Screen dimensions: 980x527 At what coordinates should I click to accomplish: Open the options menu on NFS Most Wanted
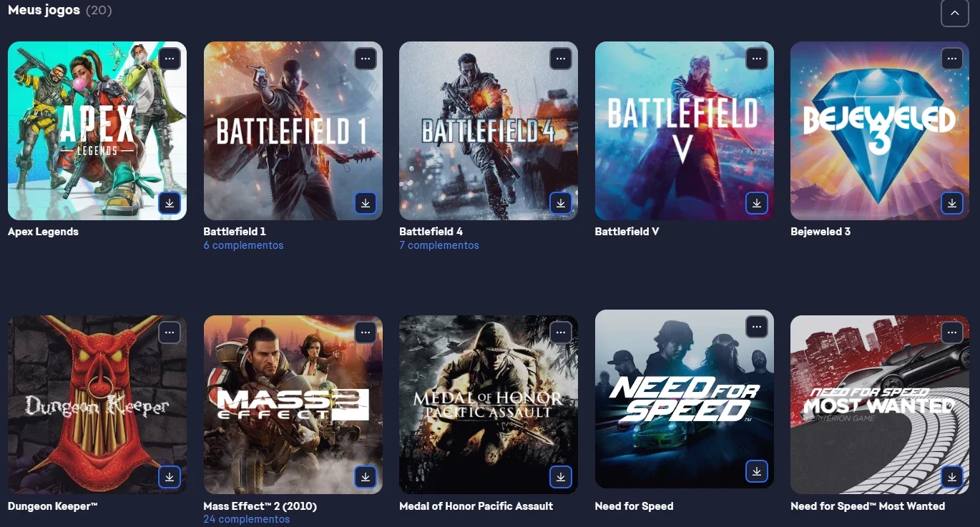pos(952,333)
